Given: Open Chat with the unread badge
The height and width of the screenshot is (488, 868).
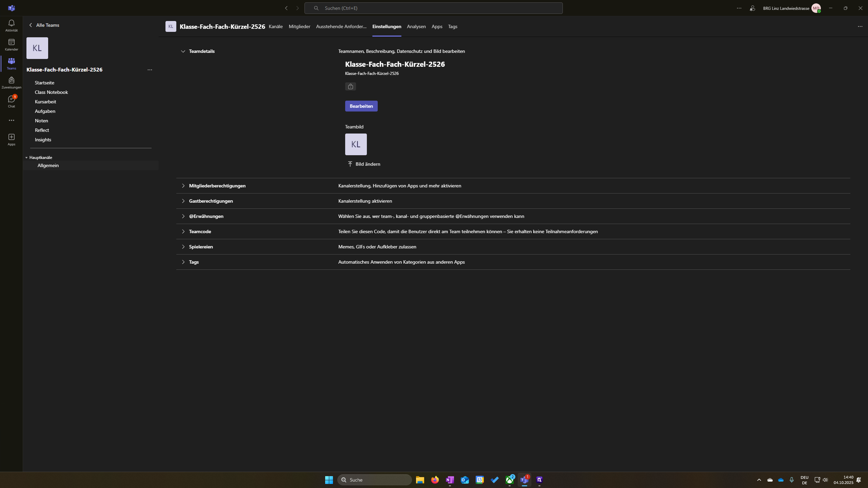Looking at the screenshot, I should click(11, 101).
